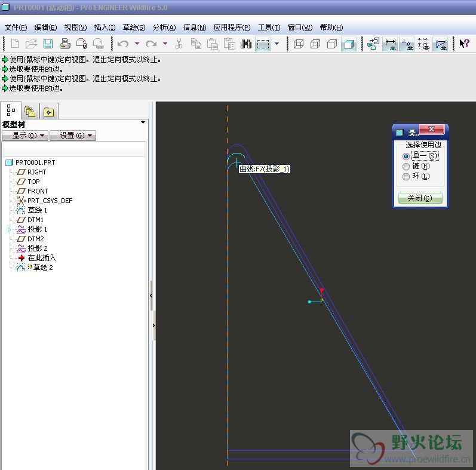Click the Paste clipboard icon
Screen dimensions: 476x470
click(x=213, y=44)
